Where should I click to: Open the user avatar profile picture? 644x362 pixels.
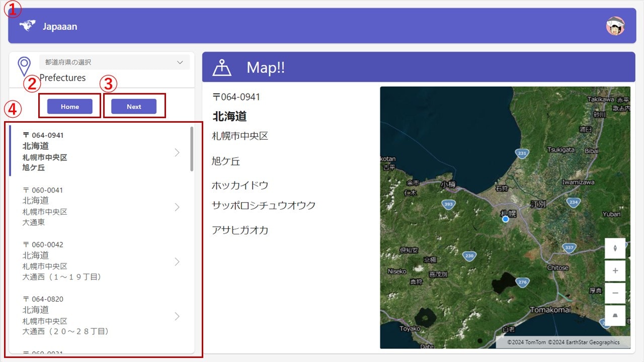[615, 26]
